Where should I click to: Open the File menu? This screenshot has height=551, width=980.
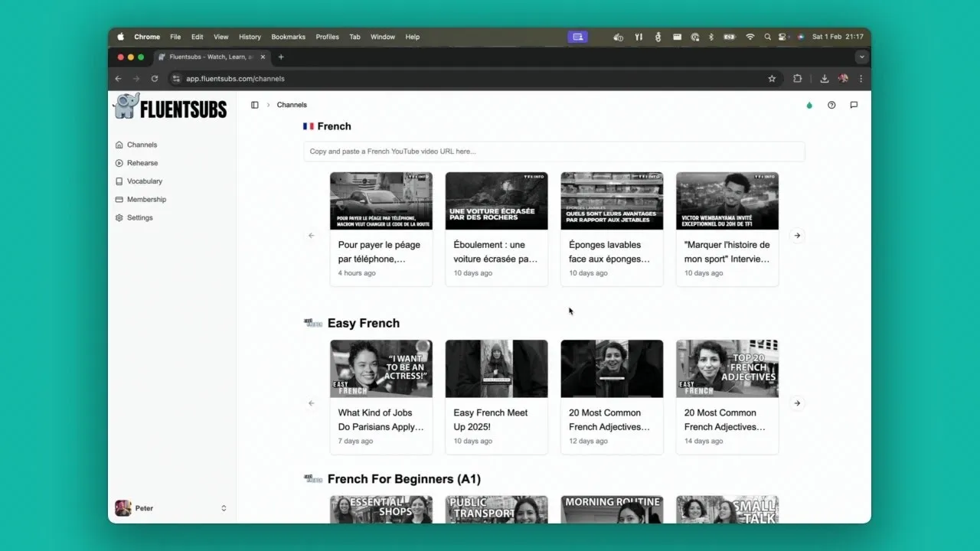[x=175, y=37]
